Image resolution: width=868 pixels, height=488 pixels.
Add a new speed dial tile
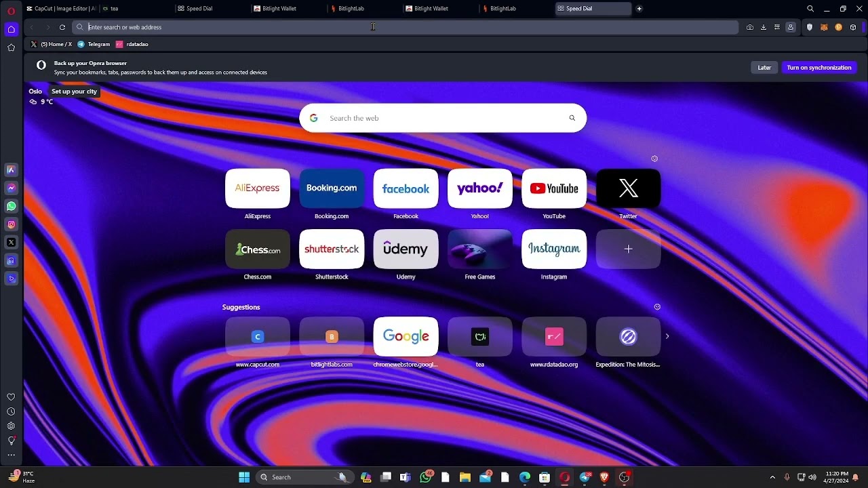pos(628,249)
